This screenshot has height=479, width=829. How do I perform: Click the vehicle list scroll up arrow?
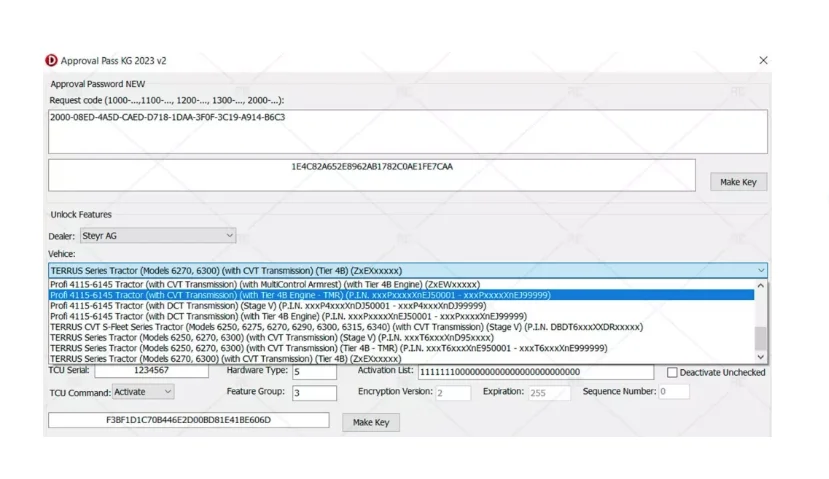[760, 285]
